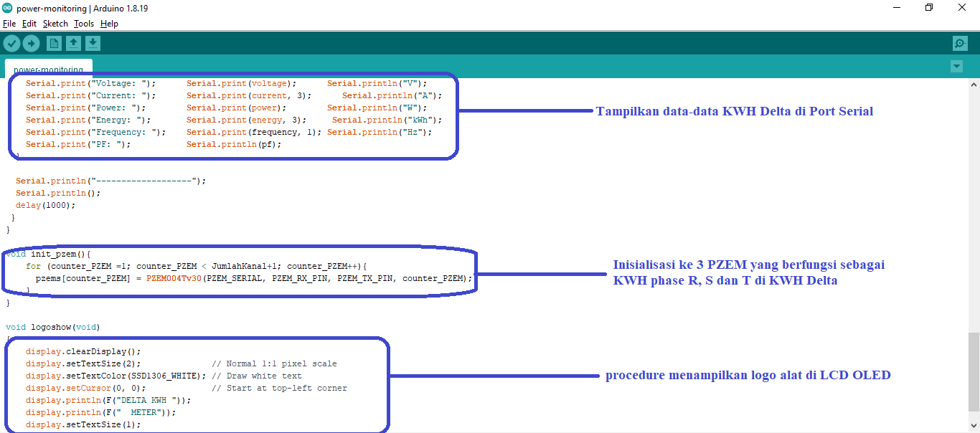This screenshot has height=433, width=980.
Task: Create a new sketch with New icon
Action: point(54,44)
